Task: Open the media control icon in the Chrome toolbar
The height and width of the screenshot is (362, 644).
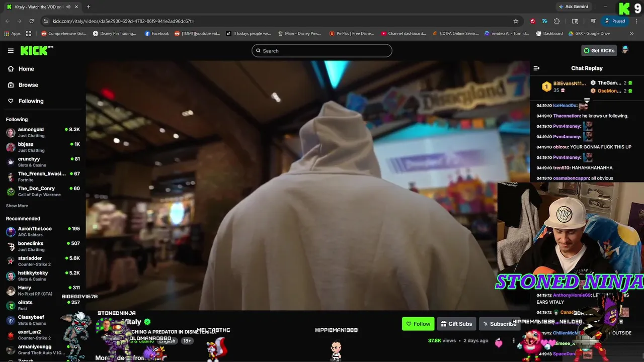Action: click(593, 21)
